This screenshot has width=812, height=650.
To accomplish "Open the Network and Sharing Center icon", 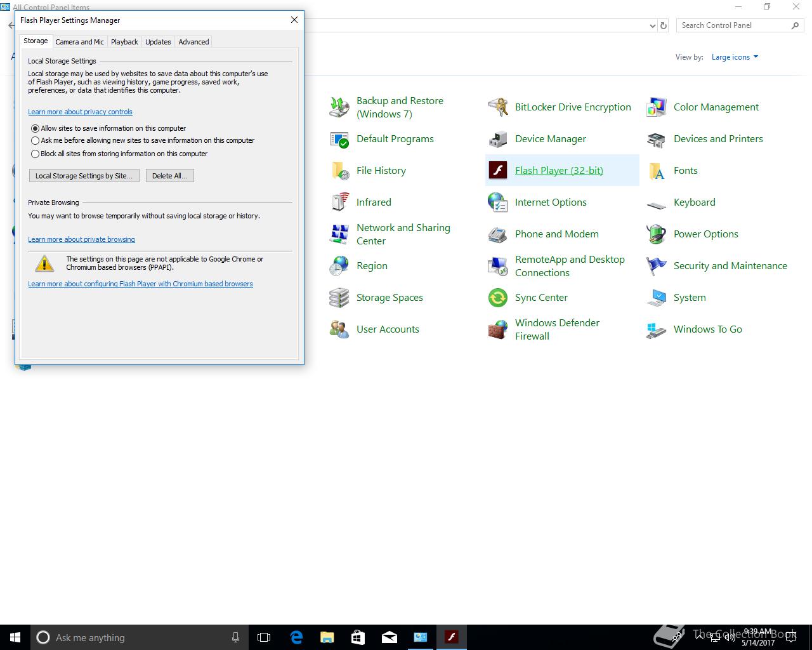I will point(339,234).
